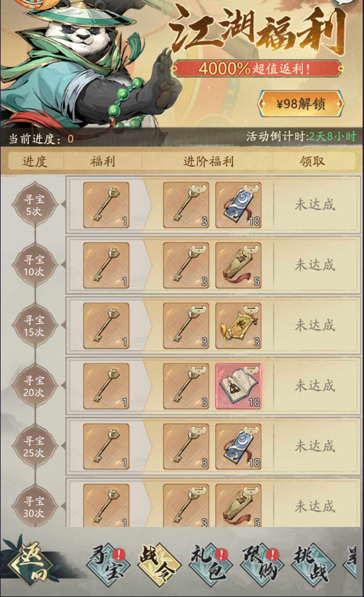Image resolution: width=364 pixels, height=597 pixels.
Task: Select the wine banner item in 寻宝10次 row
Action: [239, 265]
